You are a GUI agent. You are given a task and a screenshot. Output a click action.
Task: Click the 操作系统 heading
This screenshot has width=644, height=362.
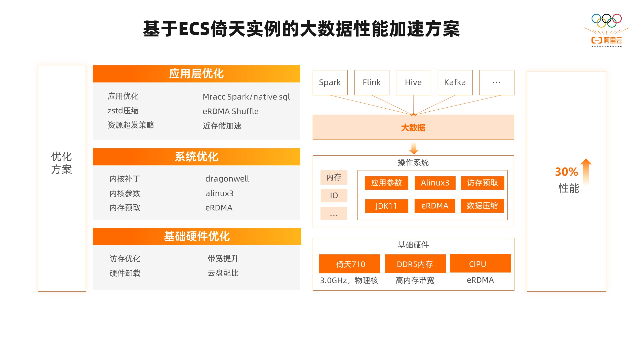(x=413, y=162)
